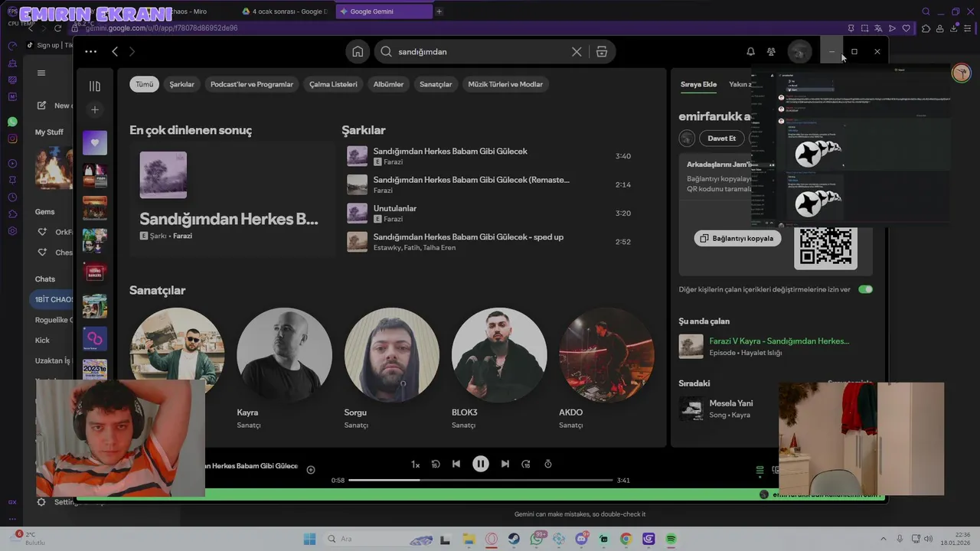This screenshot has height=551, width=980.
Task: Switch filter to Tümü
Action: click(x=145, y=84)
